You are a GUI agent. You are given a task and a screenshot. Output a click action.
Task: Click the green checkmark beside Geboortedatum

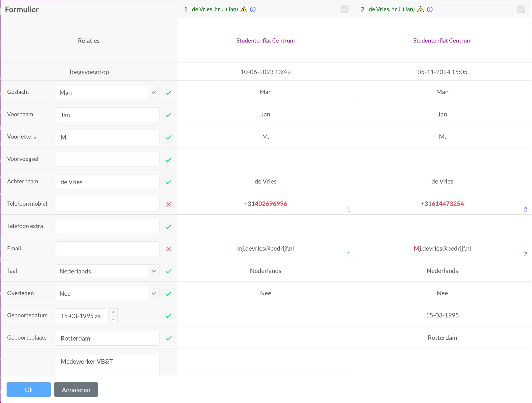(168, 315)
